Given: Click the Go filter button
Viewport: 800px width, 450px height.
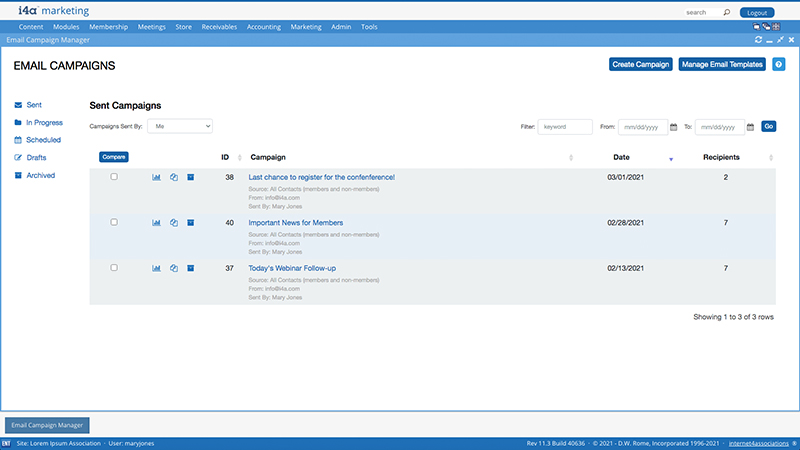Looking at the screenshot, I should tap(768, 127).
